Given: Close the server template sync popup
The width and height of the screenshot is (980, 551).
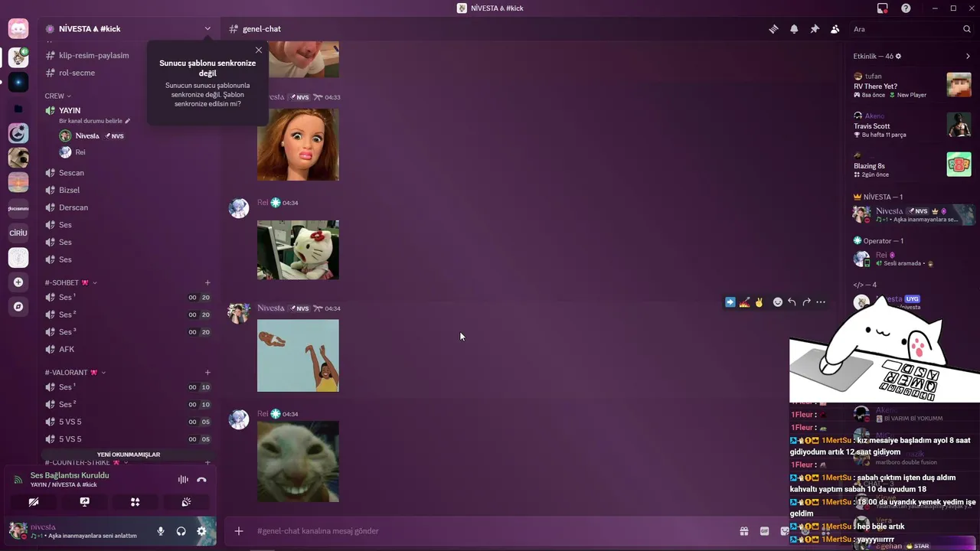Looking at the screenshot, I should click(x=259, y=50).
